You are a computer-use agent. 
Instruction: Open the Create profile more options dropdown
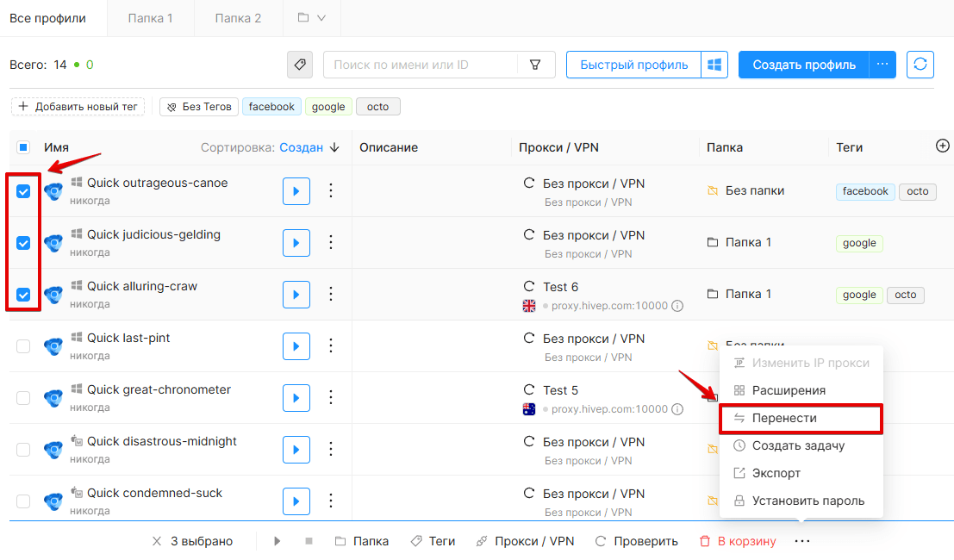tap(882, 65)
